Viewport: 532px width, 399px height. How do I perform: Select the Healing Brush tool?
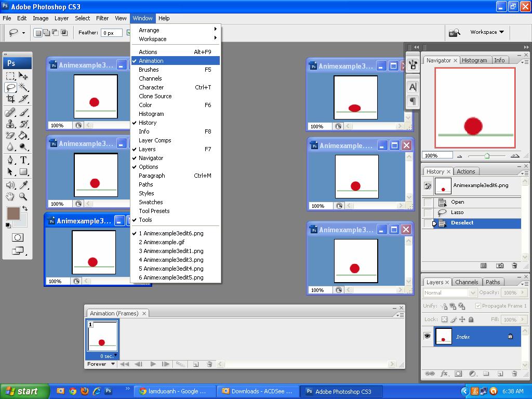10,112
